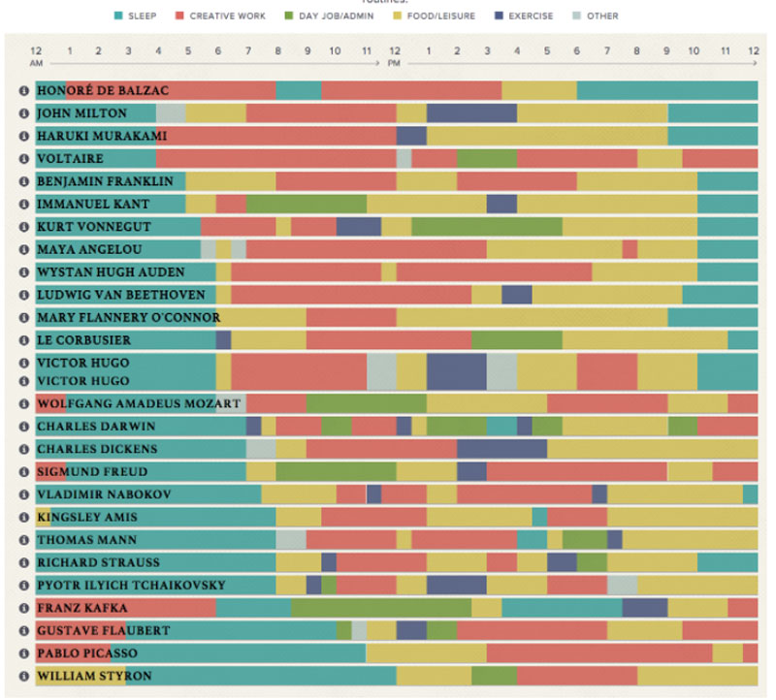The image size is (776, 700).
Task: Click the DAY JOB/ADMIN legend label
Action: (337, 16)
